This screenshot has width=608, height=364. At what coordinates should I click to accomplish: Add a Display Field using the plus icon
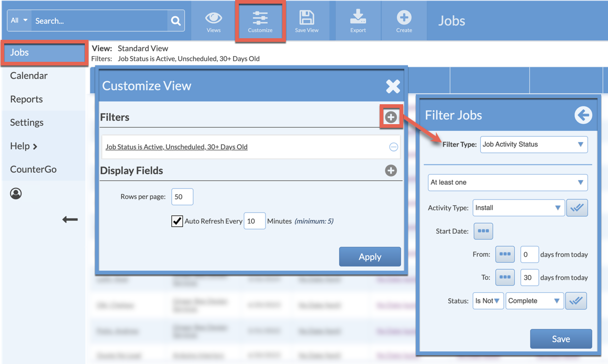tap(391, 170)
